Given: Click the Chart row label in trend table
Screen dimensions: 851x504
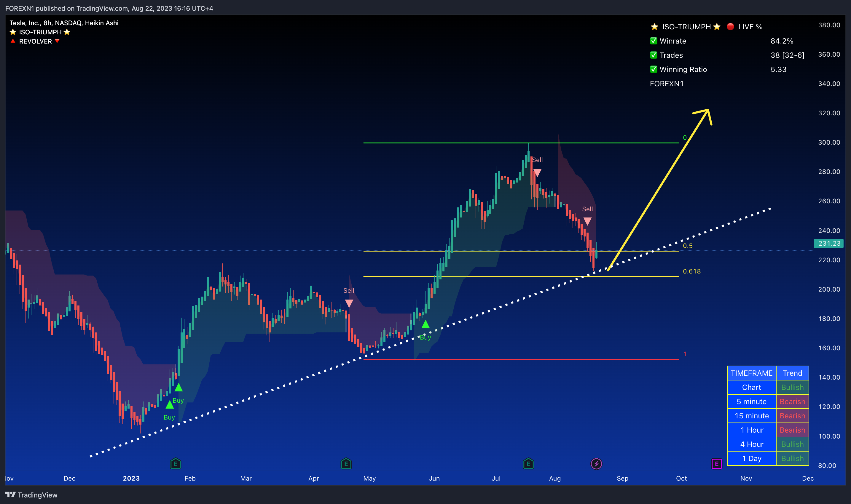Looking at the screenshot, I should coord(751,387).
